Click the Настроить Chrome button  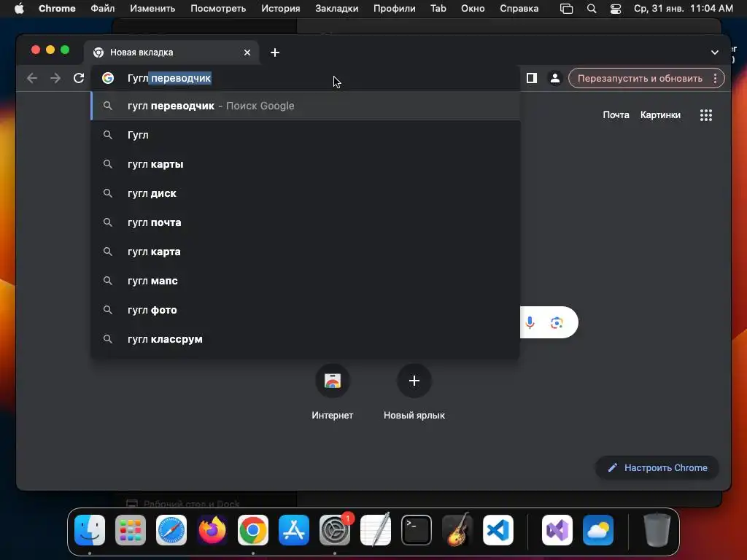coord(657,467)
